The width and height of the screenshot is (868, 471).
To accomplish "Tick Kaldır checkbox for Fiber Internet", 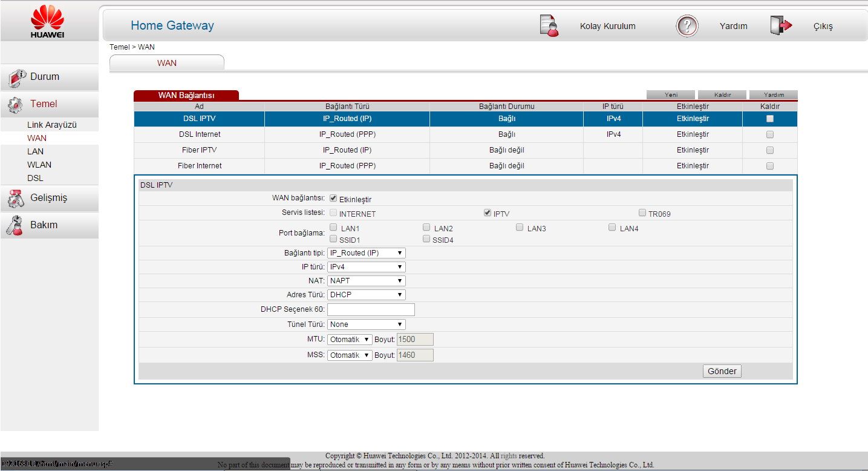I will pos(770,166).
